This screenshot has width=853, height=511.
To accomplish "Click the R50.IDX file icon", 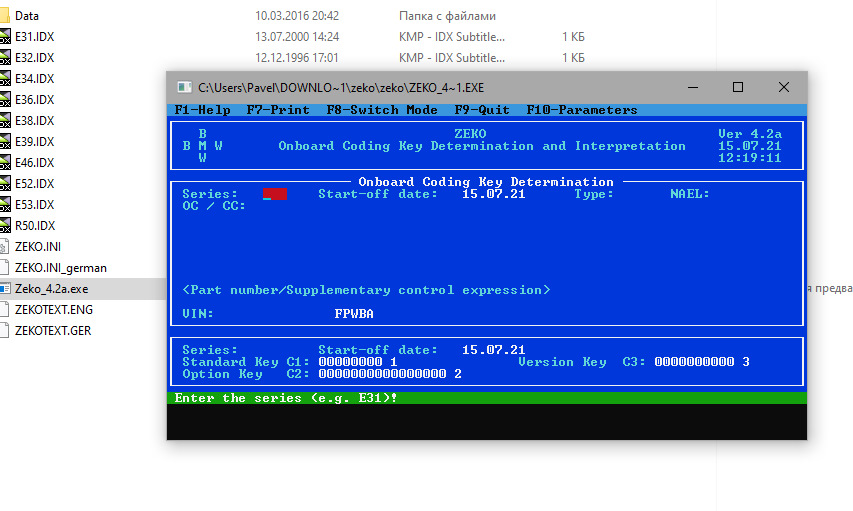I will coord(4,226).
